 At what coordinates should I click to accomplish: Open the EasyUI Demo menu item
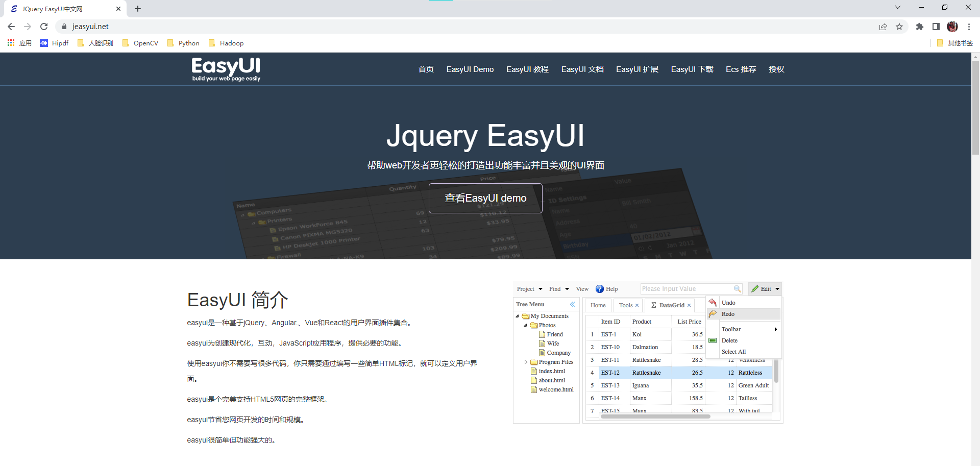(x=470, y=69)
